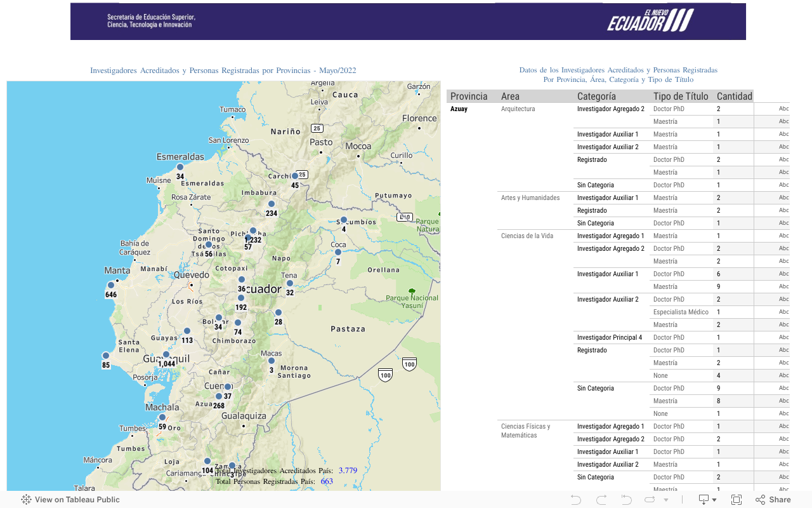Select the Manta marker labeled 646
The height and width of the screenshot is (508, 812).
pos(111,285)
